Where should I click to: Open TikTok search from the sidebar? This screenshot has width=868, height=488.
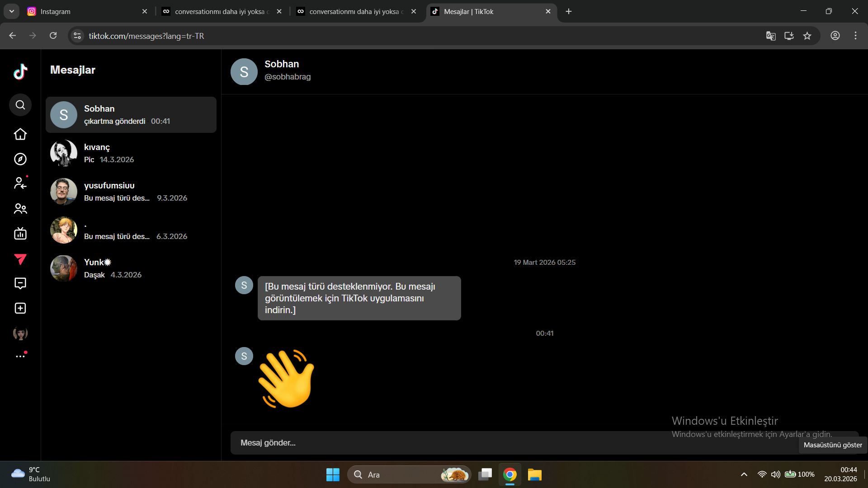click(20, 105)
